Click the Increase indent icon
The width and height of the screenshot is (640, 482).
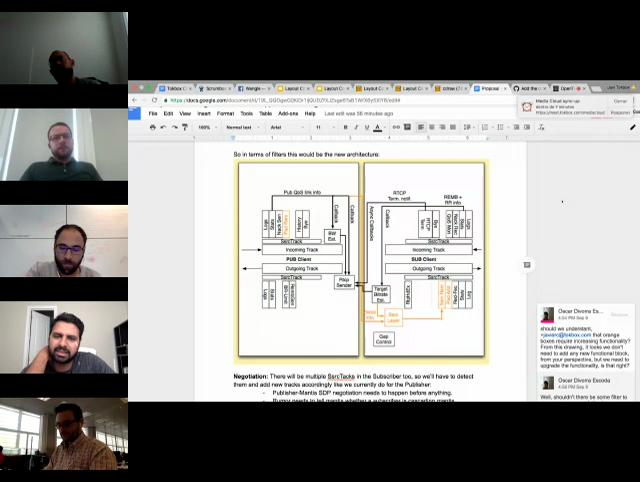click(x=527, y=127)
